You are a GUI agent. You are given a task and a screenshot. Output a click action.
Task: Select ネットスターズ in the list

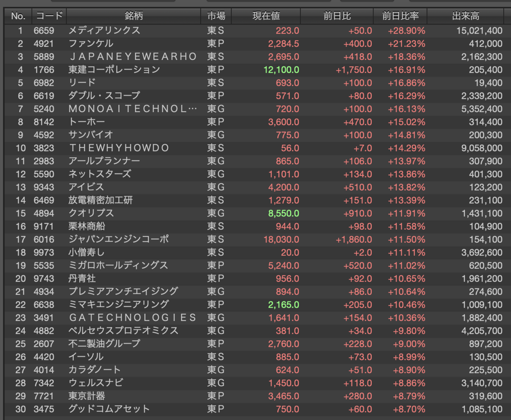pos(100,174)
